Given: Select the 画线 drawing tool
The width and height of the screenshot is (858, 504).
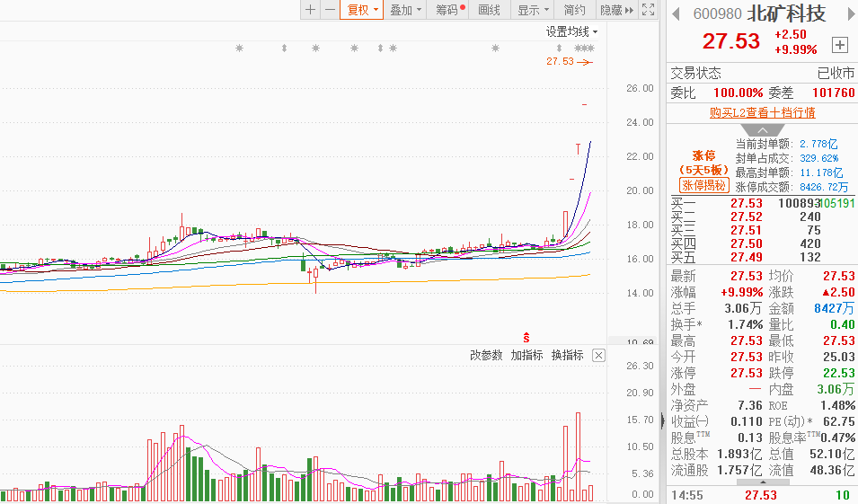Looking at the screenshot, I should (x=489, y=9).
